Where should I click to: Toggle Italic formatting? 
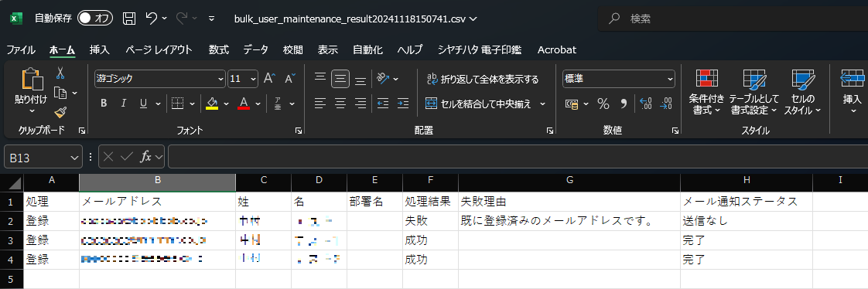(x=124, y=103)
